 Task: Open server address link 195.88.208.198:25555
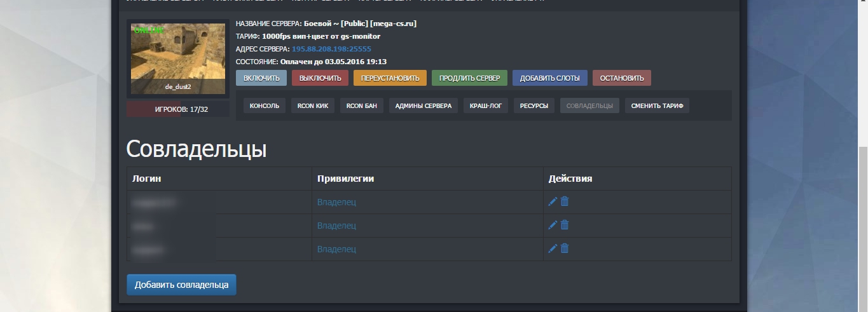pos(331,49)
